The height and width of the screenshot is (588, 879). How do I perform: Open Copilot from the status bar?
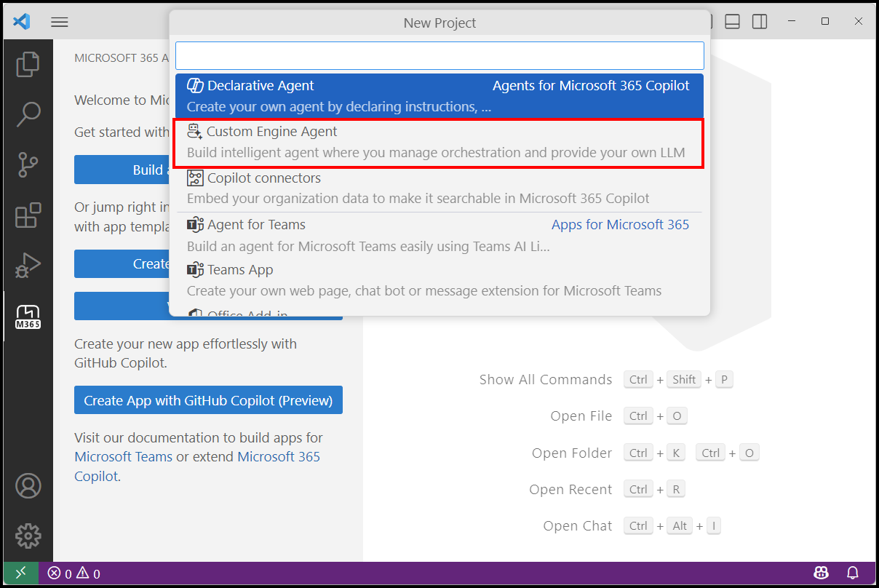821,573
